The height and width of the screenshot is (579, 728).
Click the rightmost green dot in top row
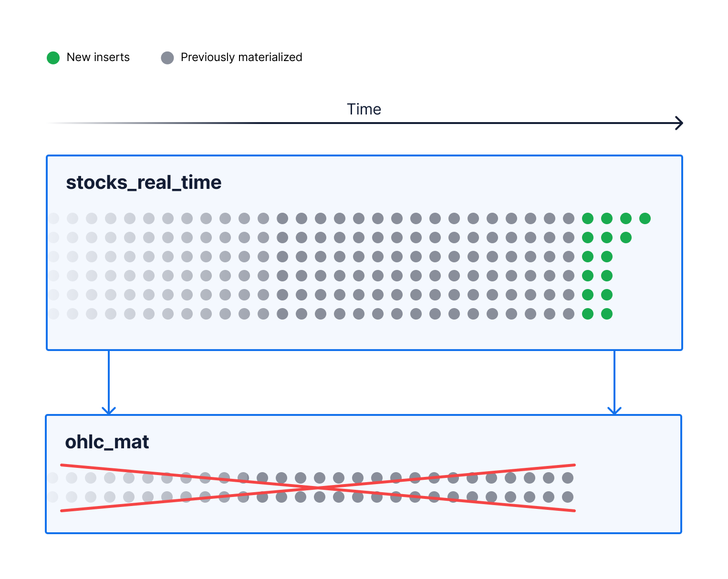645,218
